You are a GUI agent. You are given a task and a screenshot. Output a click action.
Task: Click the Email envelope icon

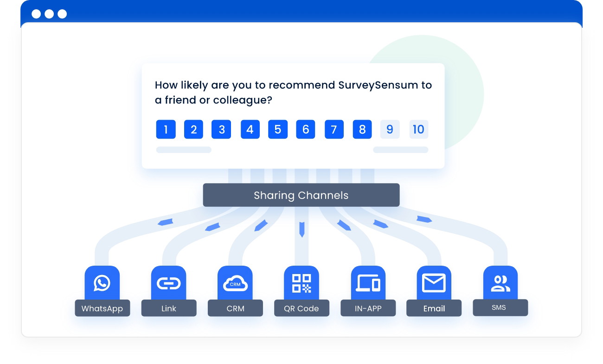434,283
